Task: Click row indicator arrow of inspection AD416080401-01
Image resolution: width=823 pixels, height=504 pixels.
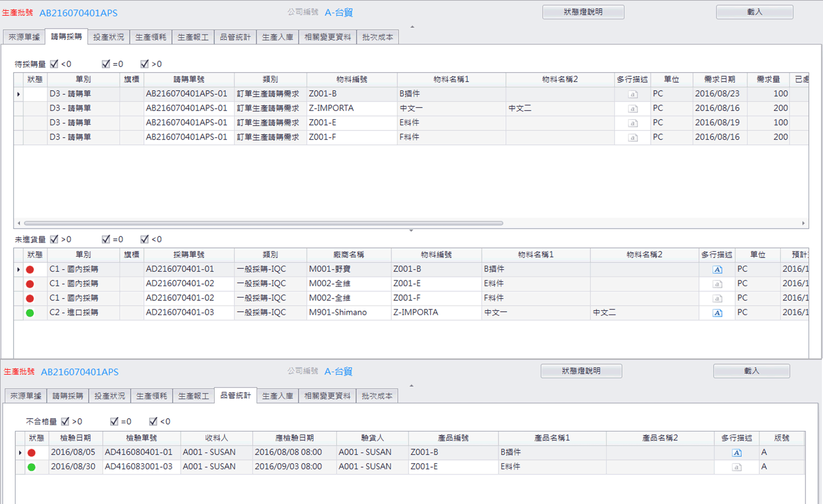Action: click(20, 452)
